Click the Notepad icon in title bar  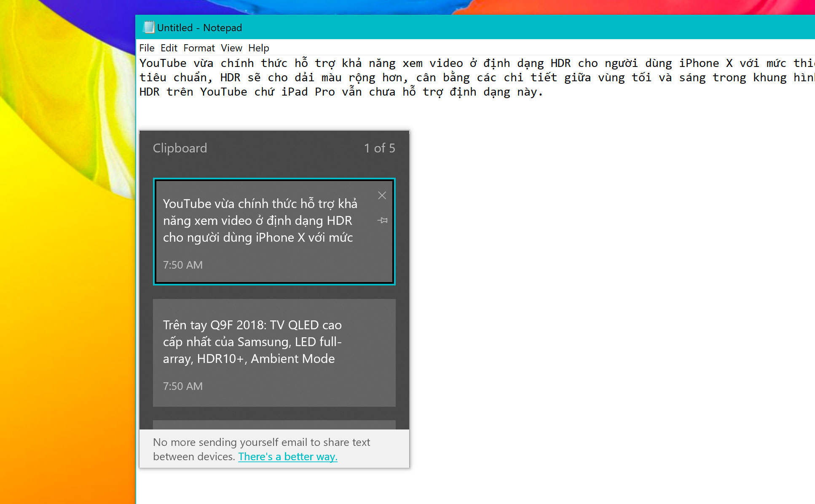[x=148, y=27]
